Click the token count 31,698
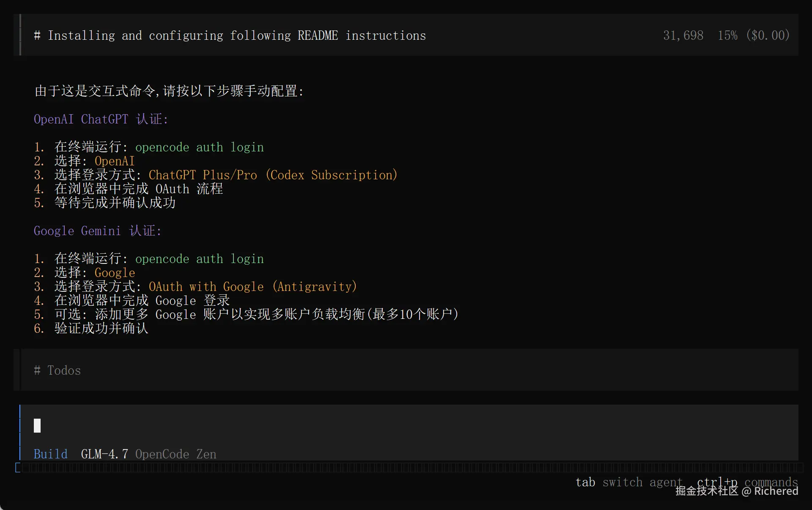This screenshot has height=510, width=812. (683, 36)
